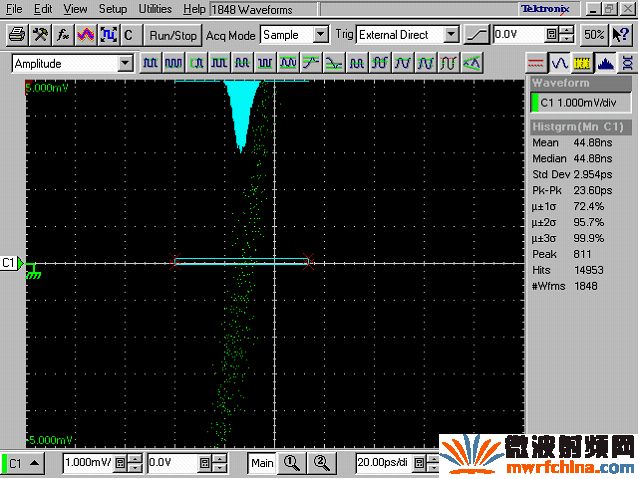Click the colorful waveform database icon
The image size is (639, 479).
coord(86,35)
